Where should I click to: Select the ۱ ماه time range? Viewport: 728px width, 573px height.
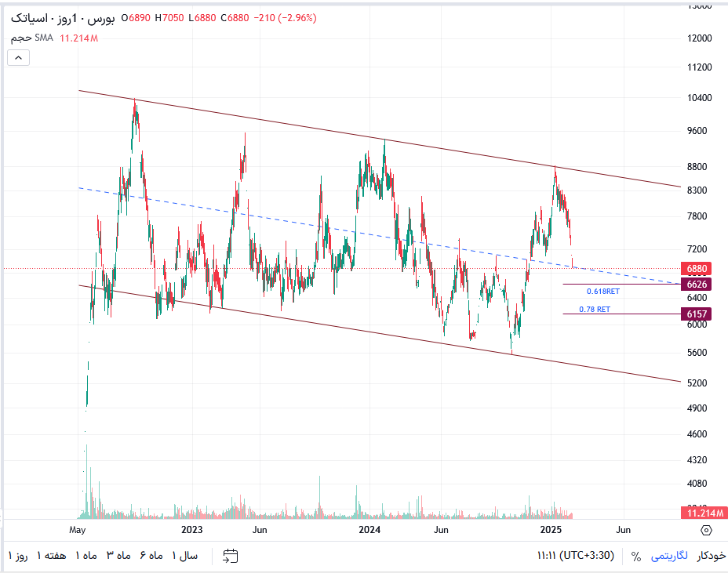(x=86, y=556)
